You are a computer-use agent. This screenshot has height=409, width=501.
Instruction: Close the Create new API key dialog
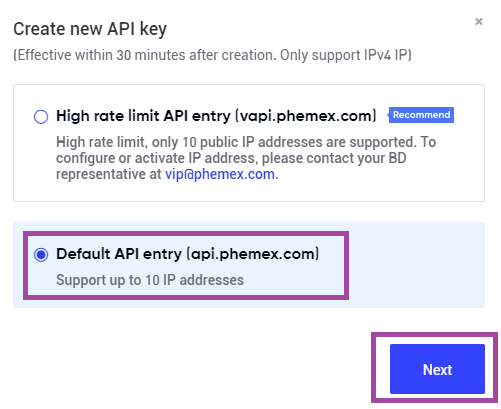[x=479, y=21]
